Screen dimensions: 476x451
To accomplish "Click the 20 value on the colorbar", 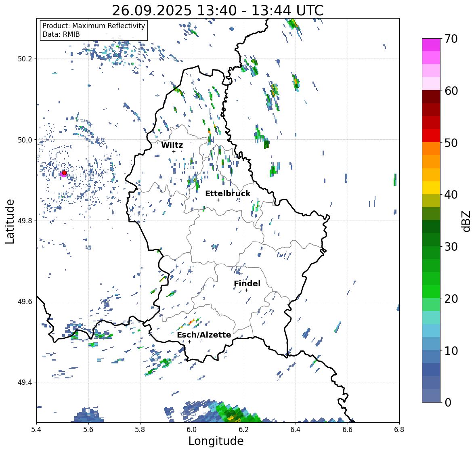I will (x=451, y=299).
